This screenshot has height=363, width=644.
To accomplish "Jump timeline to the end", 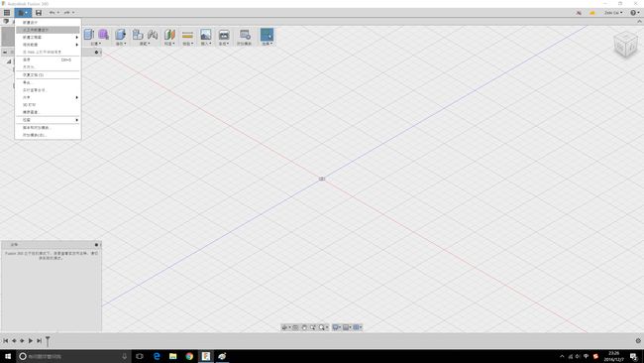I will pos(39,341).
